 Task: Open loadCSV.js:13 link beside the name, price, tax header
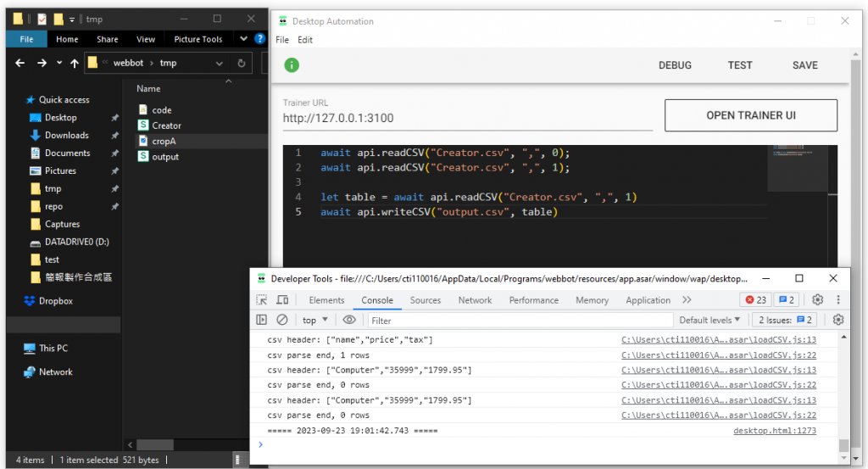[x=719, y=340]
